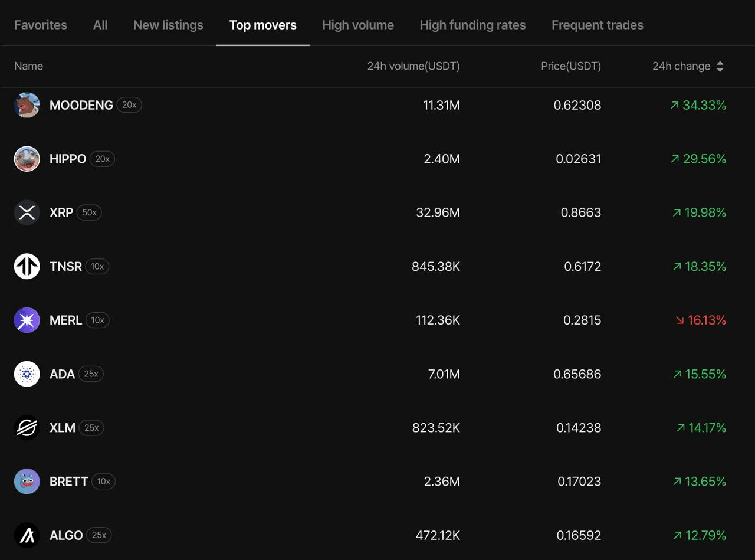Click TNSR volume 845.38K
Screen dimensions: 755x560
436,266
